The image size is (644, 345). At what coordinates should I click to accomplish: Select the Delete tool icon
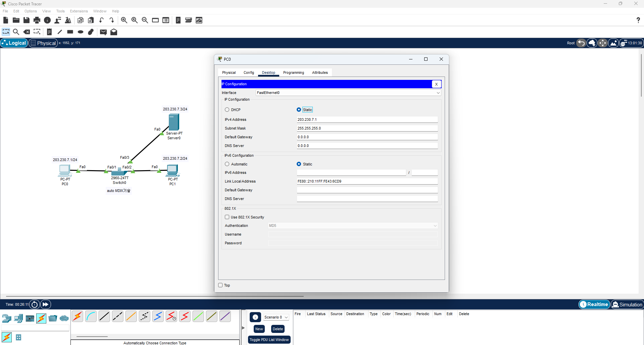tap(27, 32)
